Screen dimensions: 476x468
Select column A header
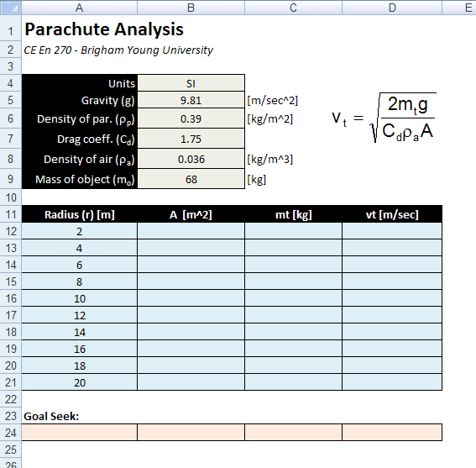click(79, 8)
